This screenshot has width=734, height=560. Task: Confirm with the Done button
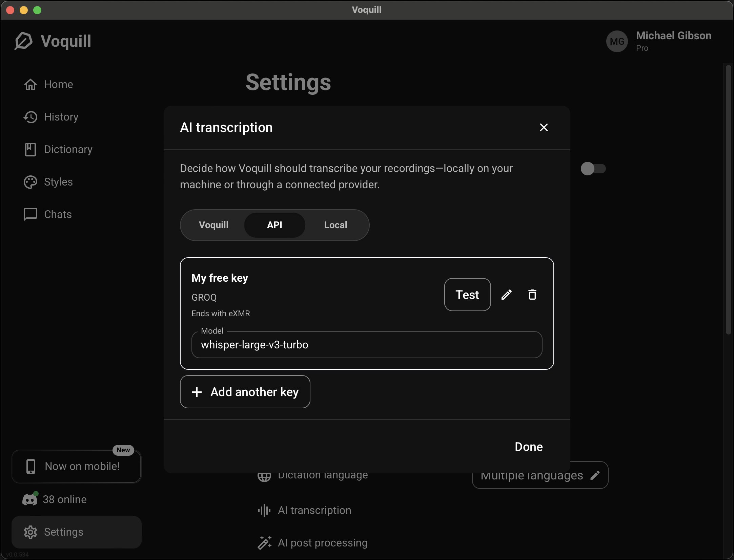click(x=528, y=447)
